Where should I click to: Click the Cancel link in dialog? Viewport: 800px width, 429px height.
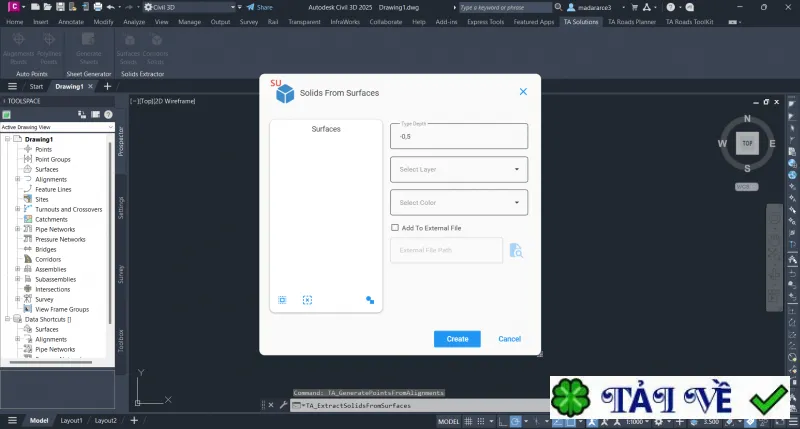[509, 339]
